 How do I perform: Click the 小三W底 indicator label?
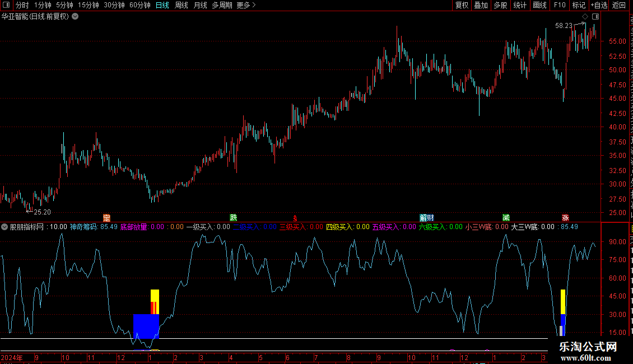tap(487, 227)
